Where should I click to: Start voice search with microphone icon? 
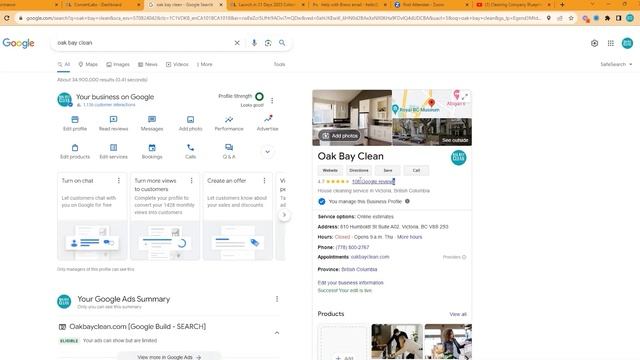(254, 43)
